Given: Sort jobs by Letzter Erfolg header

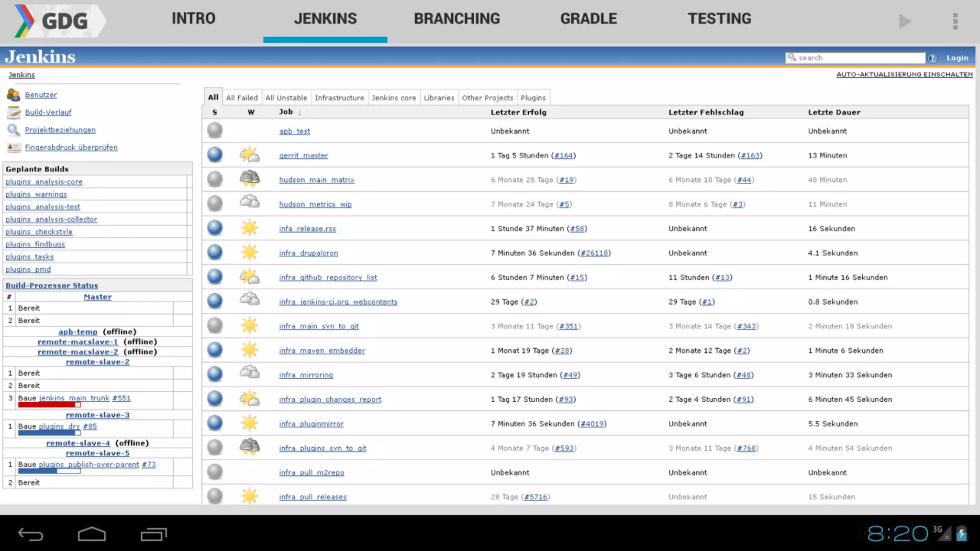Looking at the screenshot, I should click(518, 112).
